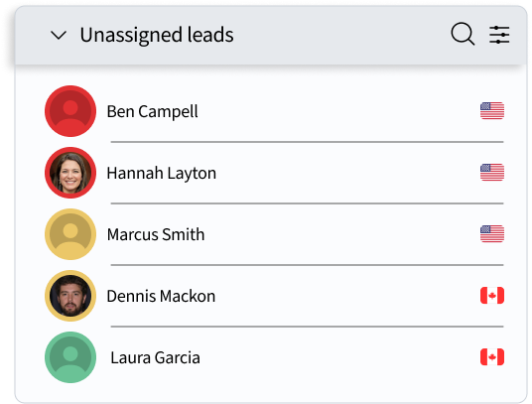The width and height of the screenshot is (532, 404).
Task: Select Ben Campell's red avatar
Action: [x=70, y=111]
